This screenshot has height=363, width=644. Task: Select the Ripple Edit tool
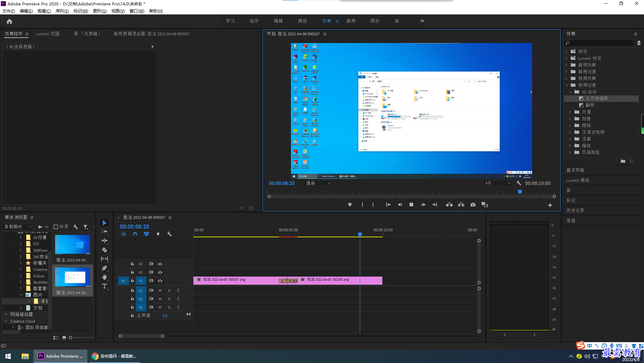point(104,241)
